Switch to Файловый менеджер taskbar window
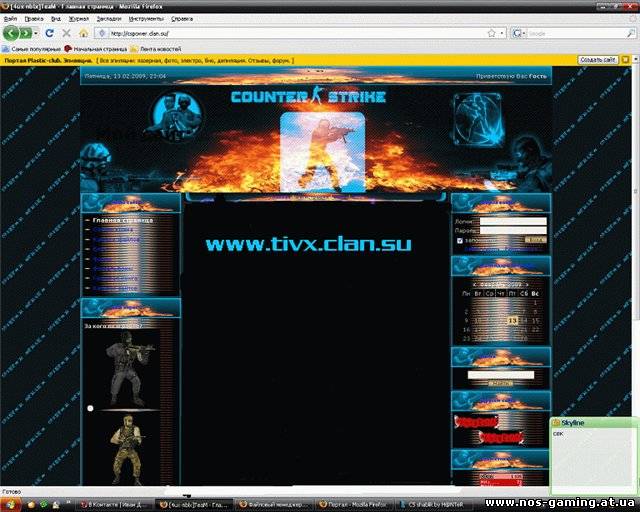Viewport: 640px width, 512px height. click(274, 505)
